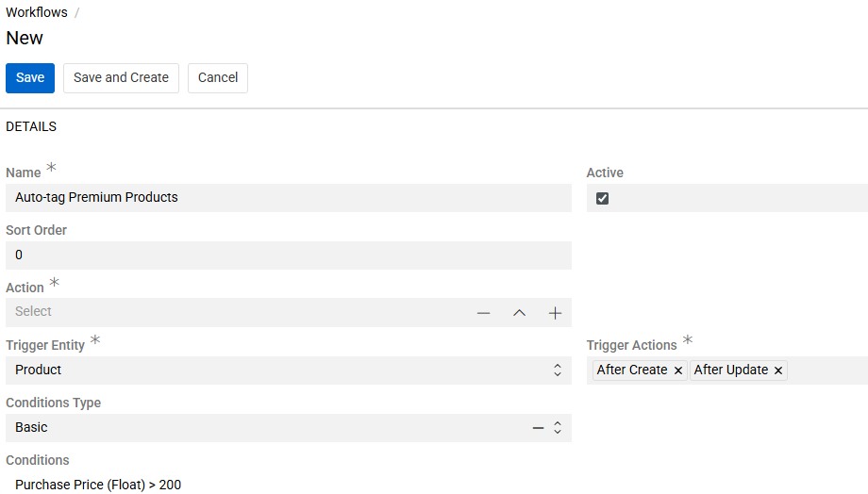Remove the After Update tag

[778, 370]
